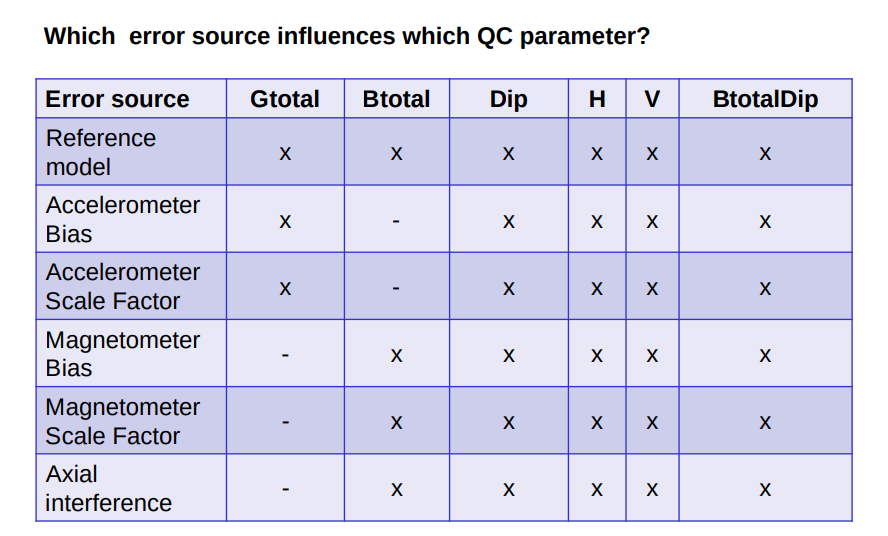Select the BtotalDip column header
888x536 pixels.
765,99
